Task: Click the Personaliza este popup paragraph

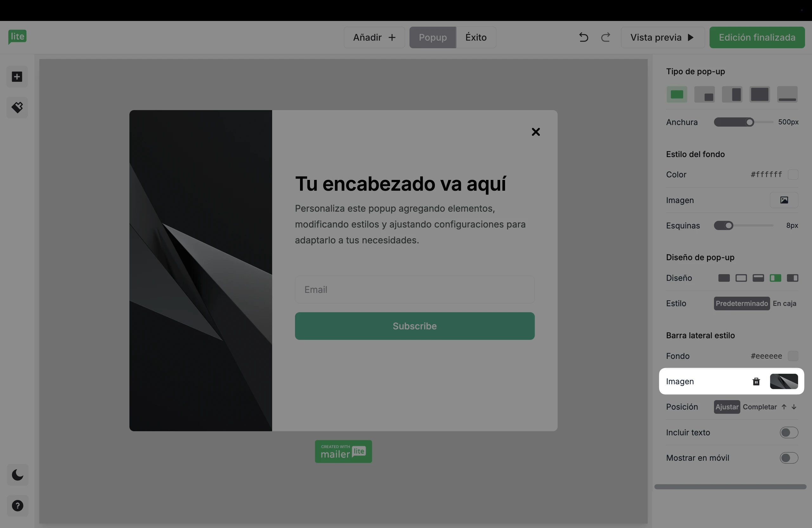Action: (410, 224)
